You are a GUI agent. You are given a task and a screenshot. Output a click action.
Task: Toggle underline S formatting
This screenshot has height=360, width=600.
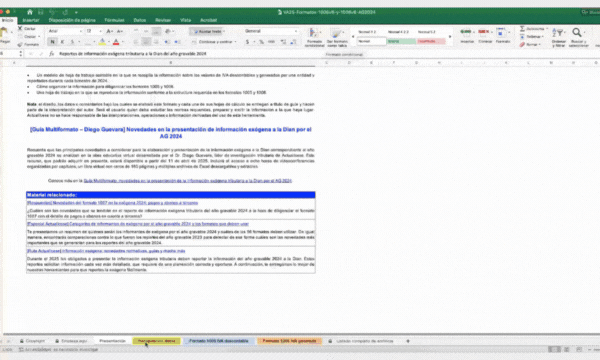coord(72,42)
